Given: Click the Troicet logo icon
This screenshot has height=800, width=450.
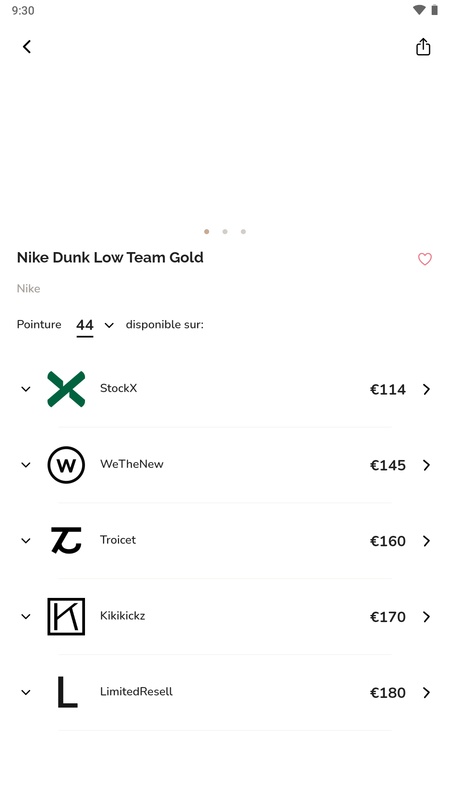Looking at the screenshot, I should (66, 540).
